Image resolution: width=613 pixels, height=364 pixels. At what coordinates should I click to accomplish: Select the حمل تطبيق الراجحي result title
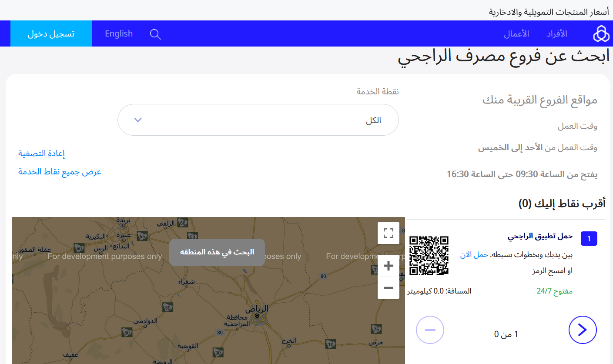click(540, 236)
